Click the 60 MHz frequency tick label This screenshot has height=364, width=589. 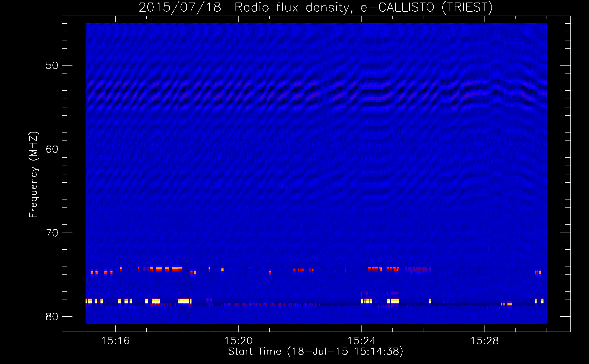[52, 149]
